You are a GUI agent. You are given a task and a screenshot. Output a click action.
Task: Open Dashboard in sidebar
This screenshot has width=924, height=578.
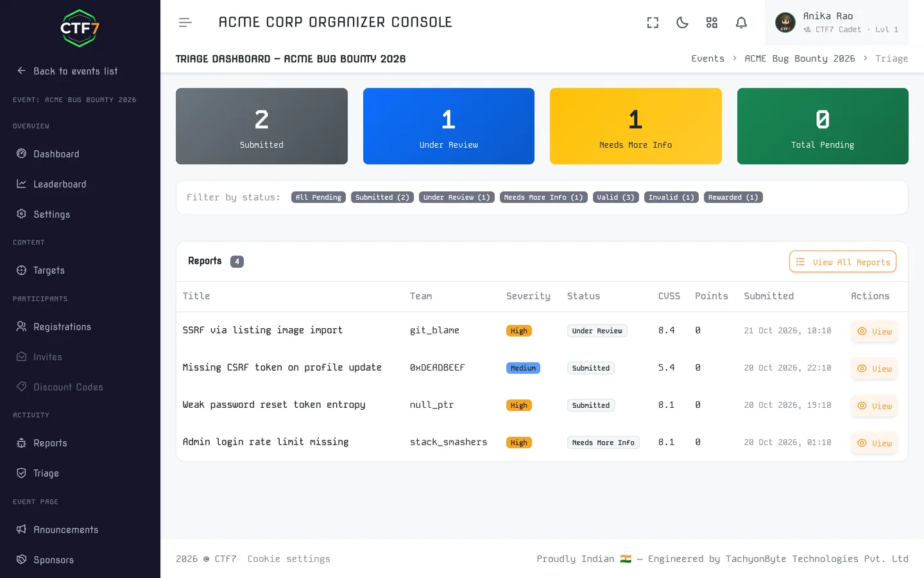click(48, 154)
